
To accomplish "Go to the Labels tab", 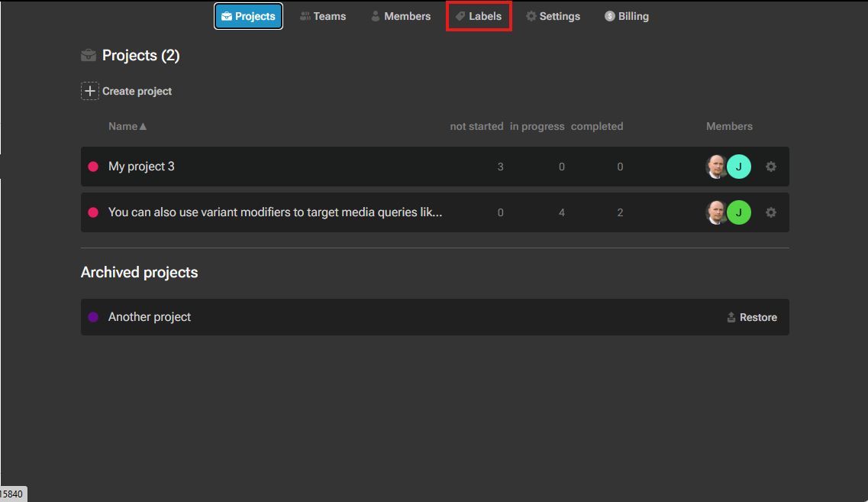I will [x=479, y=16].
